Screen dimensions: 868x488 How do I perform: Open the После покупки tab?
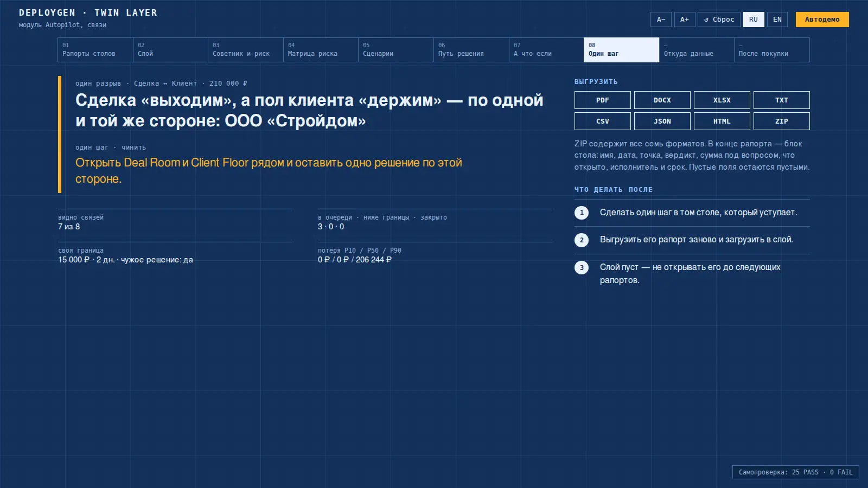772,50
